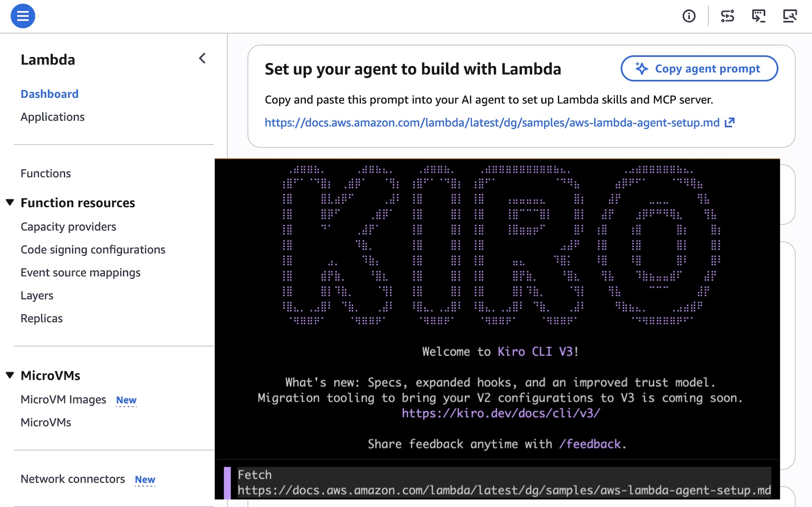This screenshot has height=507, width=812.
Task: Open Code signing configurations
Action: 93,250
